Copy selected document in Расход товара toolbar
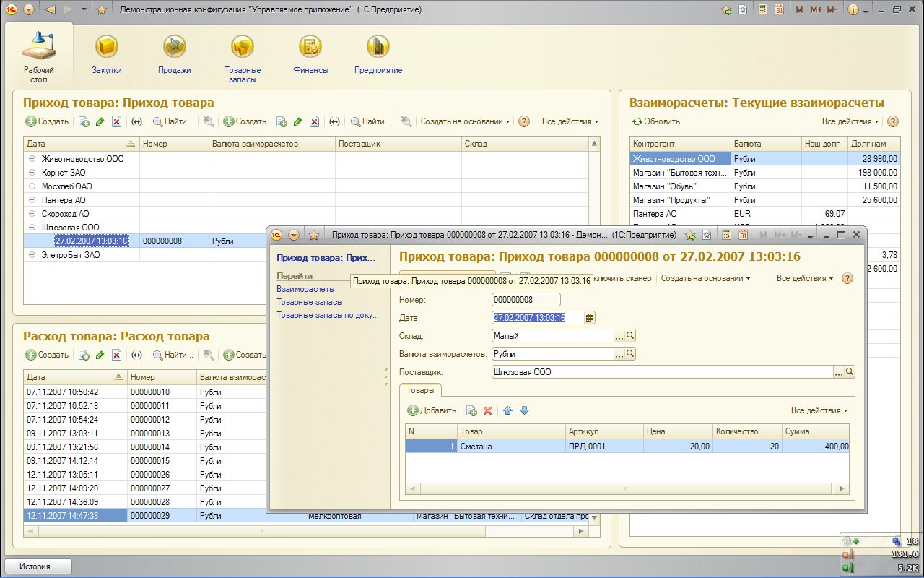This screenshot has height=578, width=924. point(83,355)
